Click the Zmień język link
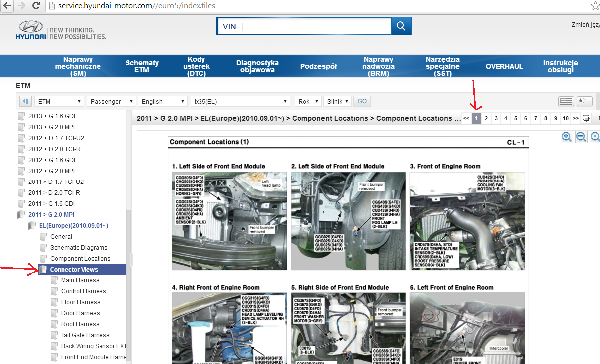This screenshot has height=364, width=600. (586, 24)
